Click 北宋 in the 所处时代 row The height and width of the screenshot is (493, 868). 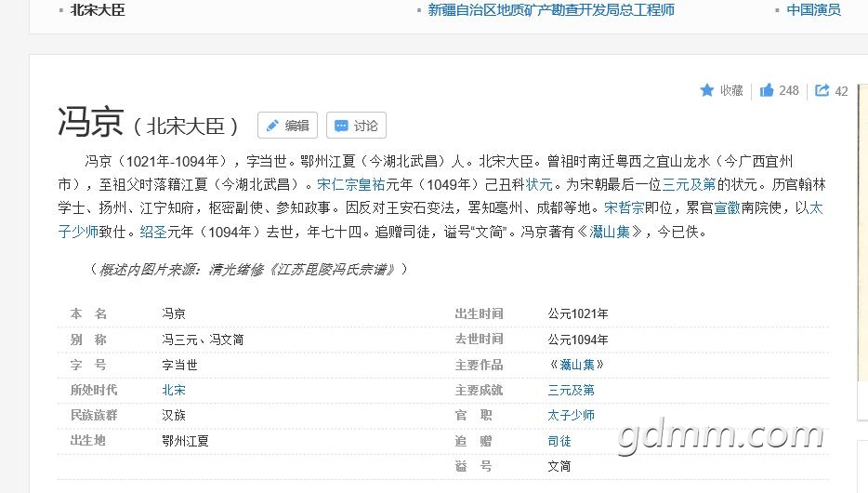coord(174,390)
